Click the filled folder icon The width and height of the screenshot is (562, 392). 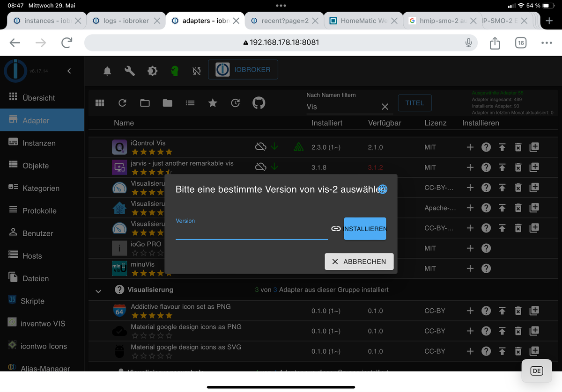pos(167,103)
